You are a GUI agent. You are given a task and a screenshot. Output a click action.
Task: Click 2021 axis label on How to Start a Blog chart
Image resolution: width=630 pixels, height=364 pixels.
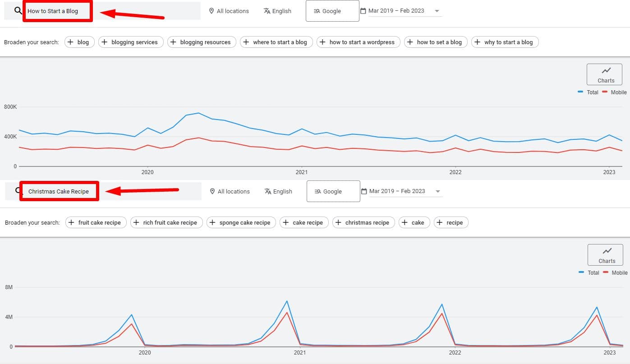[x=301, y=172]
